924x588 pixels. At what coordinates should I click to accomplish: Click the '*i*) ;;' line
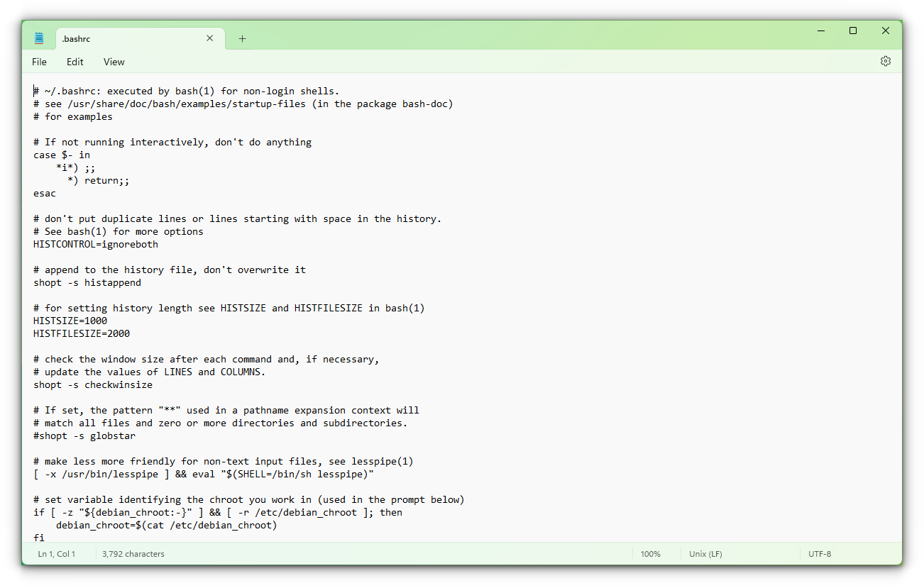[76, 167]
